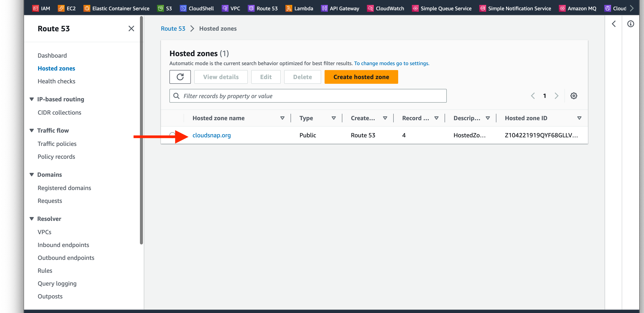Viewport: 644px width, 313px height.
Task: Follow 'To change modes go to settings' link
Action: coord(392,63)
